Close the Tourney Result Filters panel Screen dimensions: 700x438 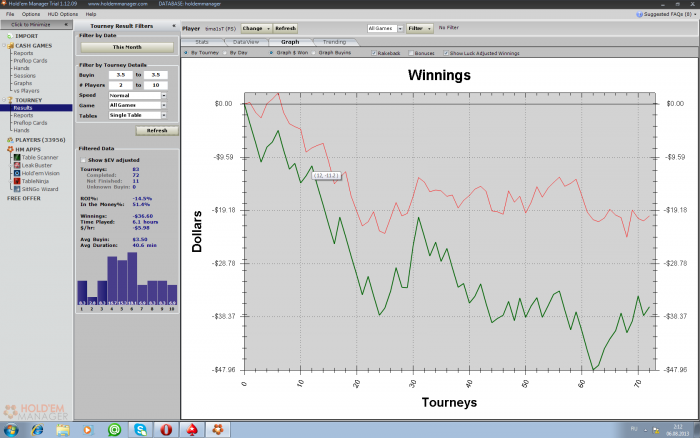coord(174,26)
